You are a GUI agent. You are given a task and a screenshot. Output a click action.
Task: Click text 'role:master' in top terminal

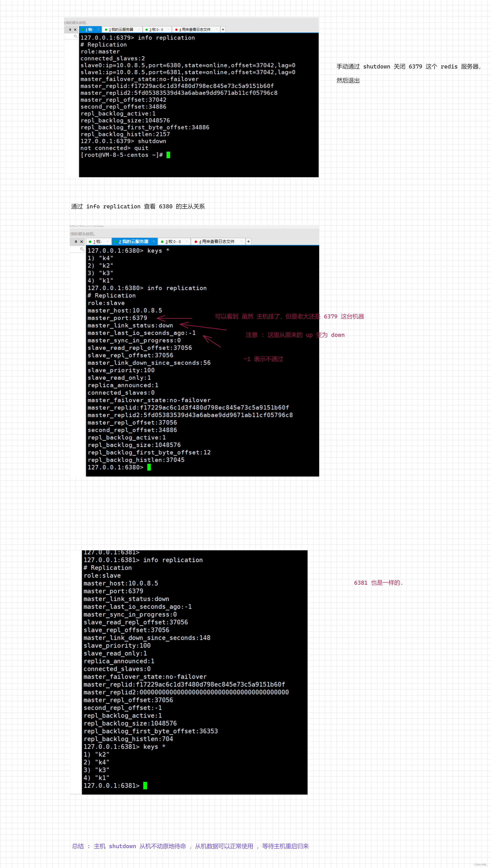tap(100, 52)
